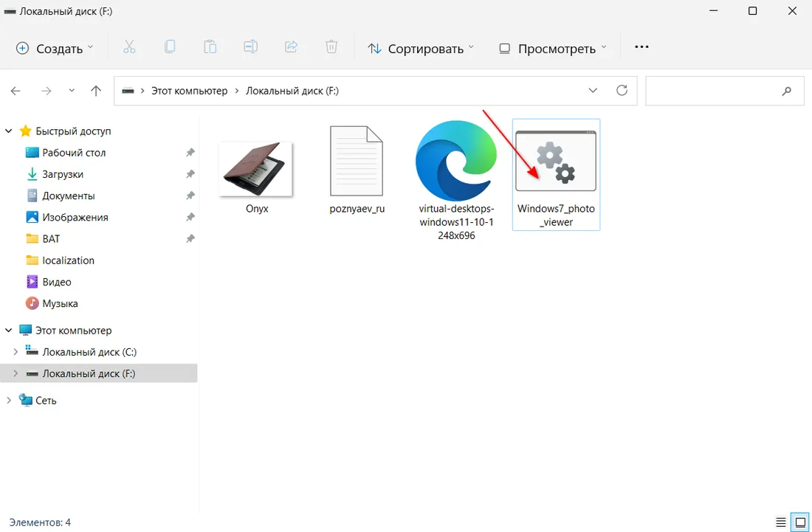Image resolution: width=812 pixels, height=532 pixels.
Task: Open the Просмотреть dropdown
Action: tap(552, 48)
